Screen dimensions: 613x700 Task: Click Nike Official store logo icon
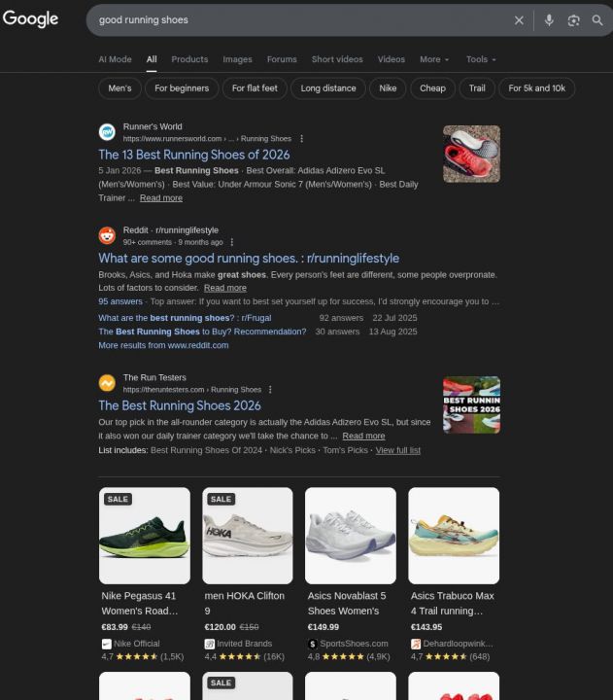106,644
